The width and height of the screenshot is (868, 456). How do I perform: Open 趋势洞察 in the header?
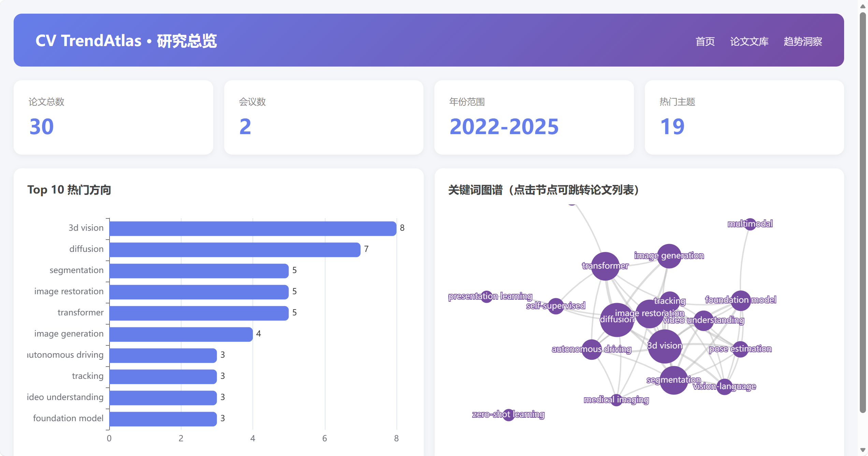click(x=802, y=41)
